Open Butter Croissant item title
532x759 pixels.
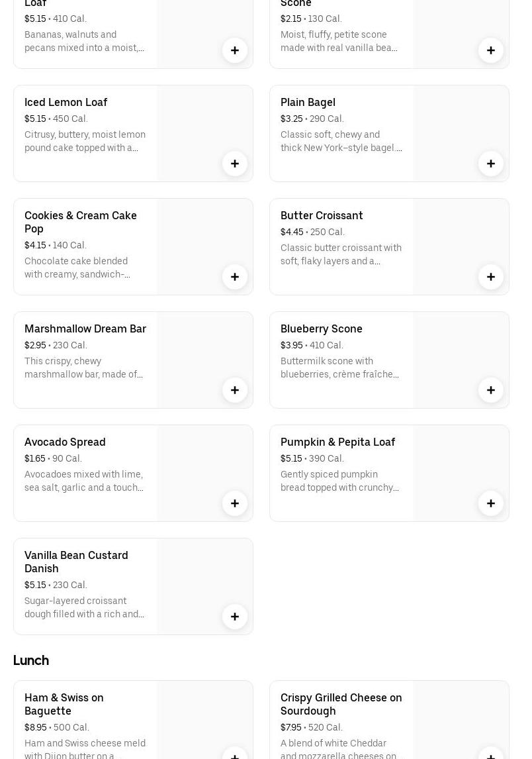point(322,215)
